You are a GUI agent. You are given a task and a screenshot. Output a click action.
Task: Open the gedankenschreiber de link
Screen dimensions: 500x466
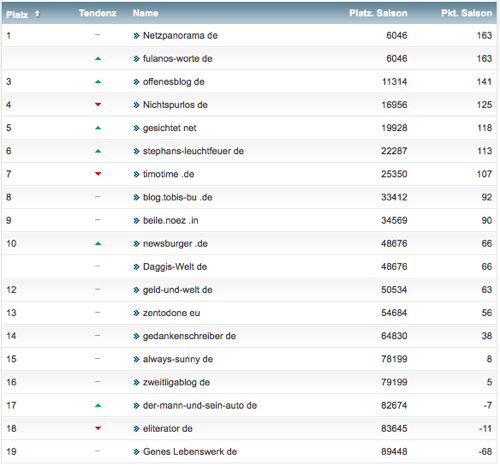189,336
